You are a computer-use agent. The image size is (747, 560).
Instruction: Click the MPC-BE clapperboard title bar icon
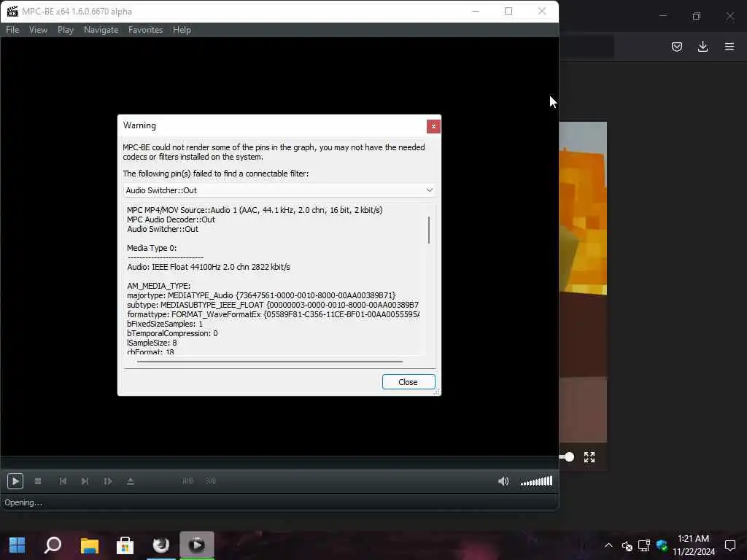click(12, 11)
